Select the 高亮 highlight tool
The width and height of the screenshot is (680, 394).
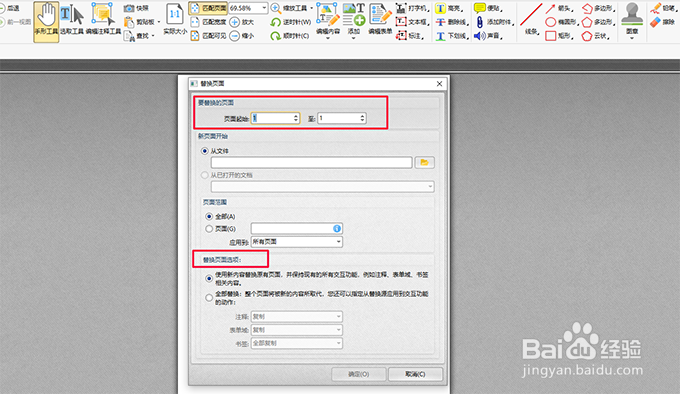pyautogui.click(x=450, y=8)
